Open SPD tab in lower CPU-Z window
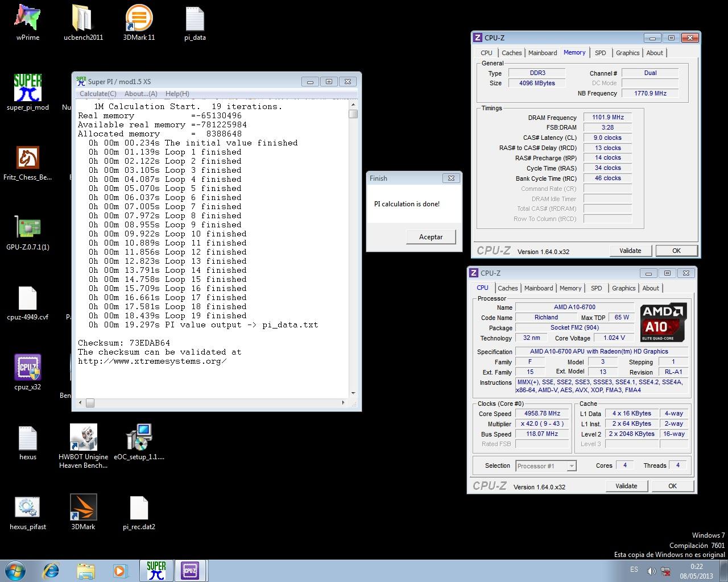The height and width of the screenshot is (582, 728). point(596,288)
